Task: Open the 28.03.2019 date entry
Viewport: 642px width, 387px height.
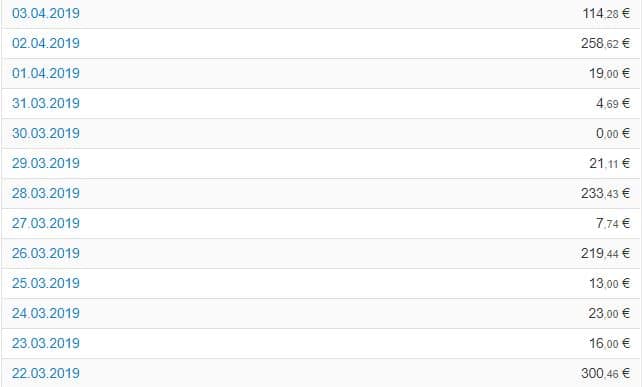Action: [x=46, y=193]
